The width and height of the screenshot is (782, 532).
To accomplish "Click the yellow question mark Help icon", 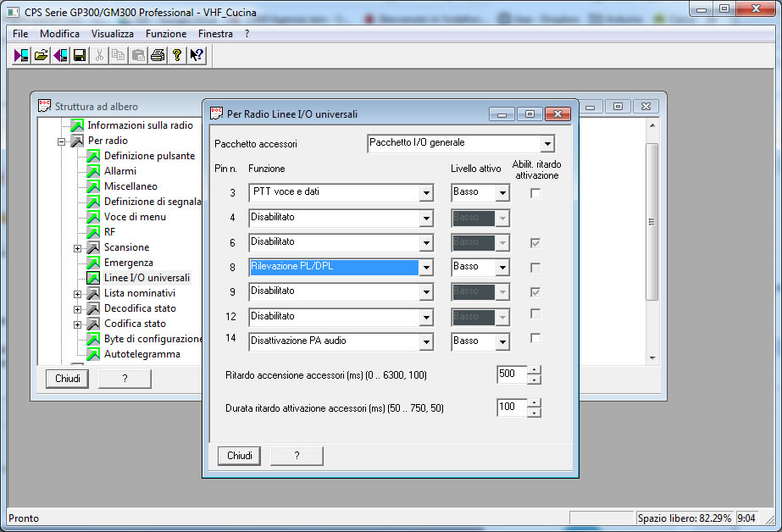I will (176, 55).
